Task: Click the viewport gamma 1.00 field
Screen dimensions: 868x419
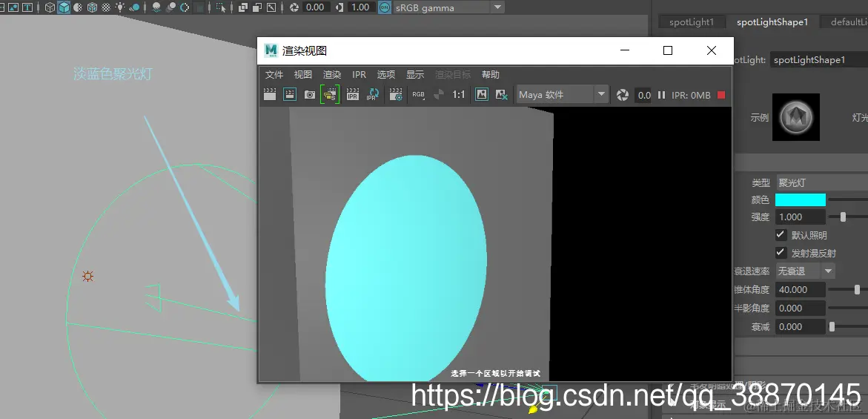Action: pos(361,7)
